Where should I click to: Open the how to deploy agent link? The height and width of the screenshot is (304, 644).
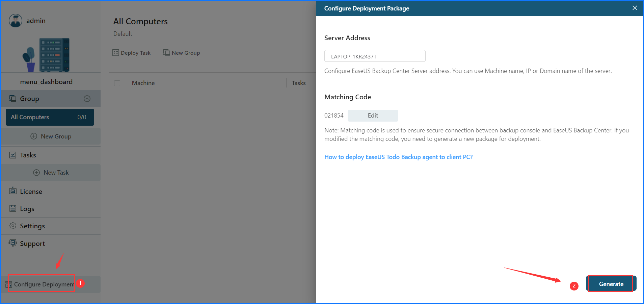pyautogui.click(x=398, y=157)
